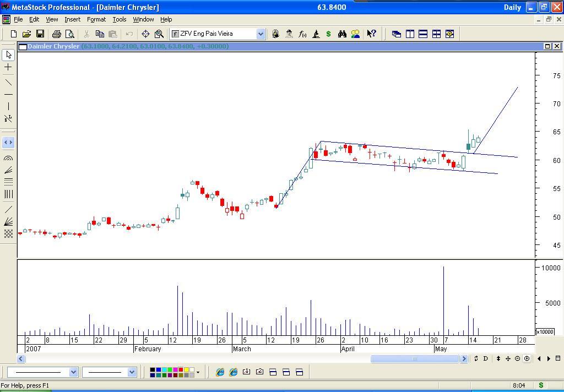Select the crosshair plus tool
The height and width of the screenshot is (392, 564).
pos(8,67)
